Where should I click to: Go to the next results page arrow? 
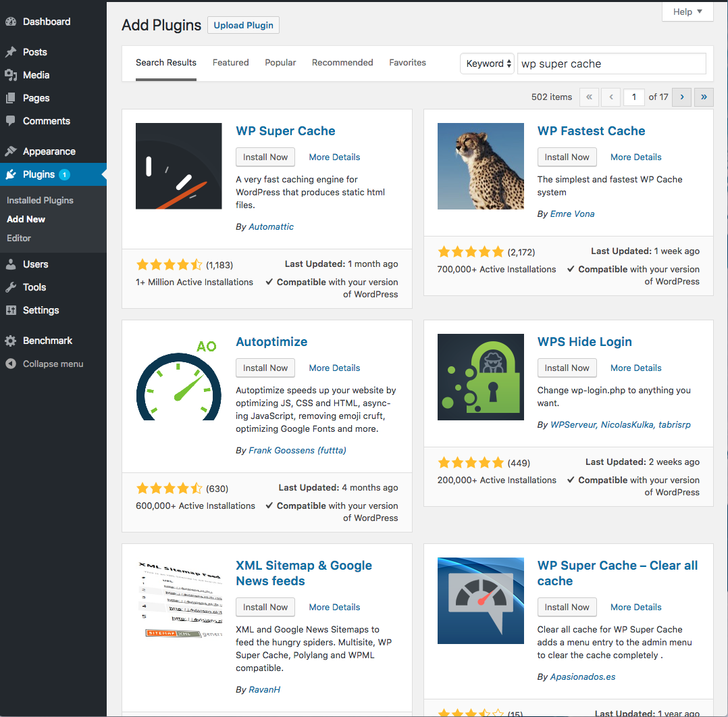tap(681, 97)
